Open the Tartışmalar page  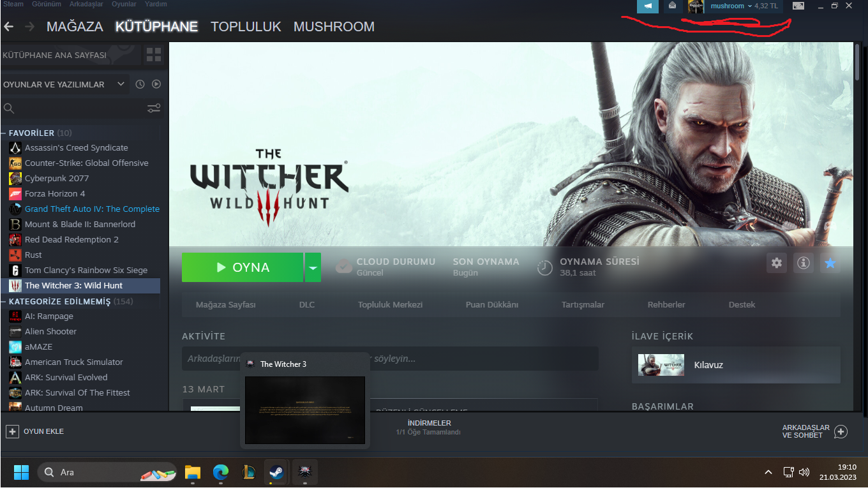click(x=583, y=305)
